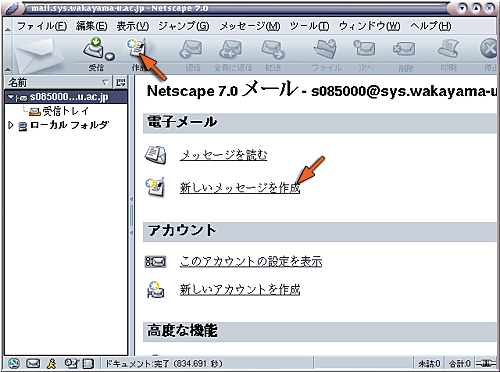Click the Next (次へ) toolbar icon
Screen dimensions: 500x372
[x=365, y=49]
